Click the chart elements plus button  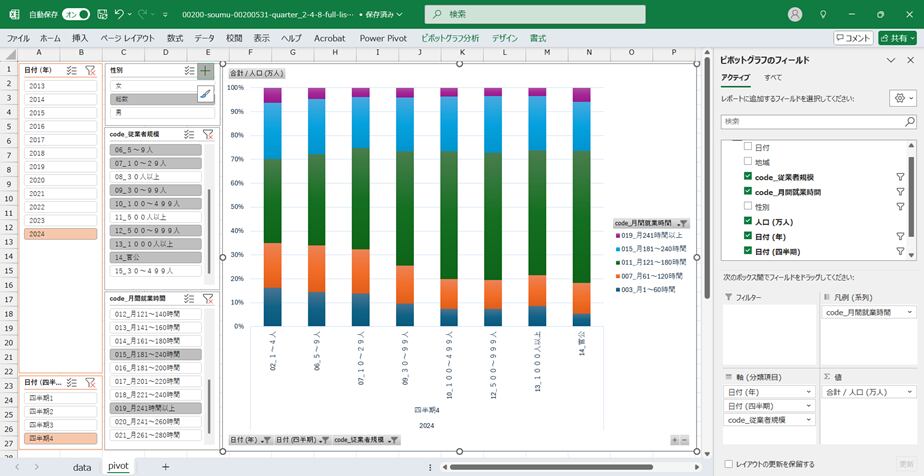point(205,71)
